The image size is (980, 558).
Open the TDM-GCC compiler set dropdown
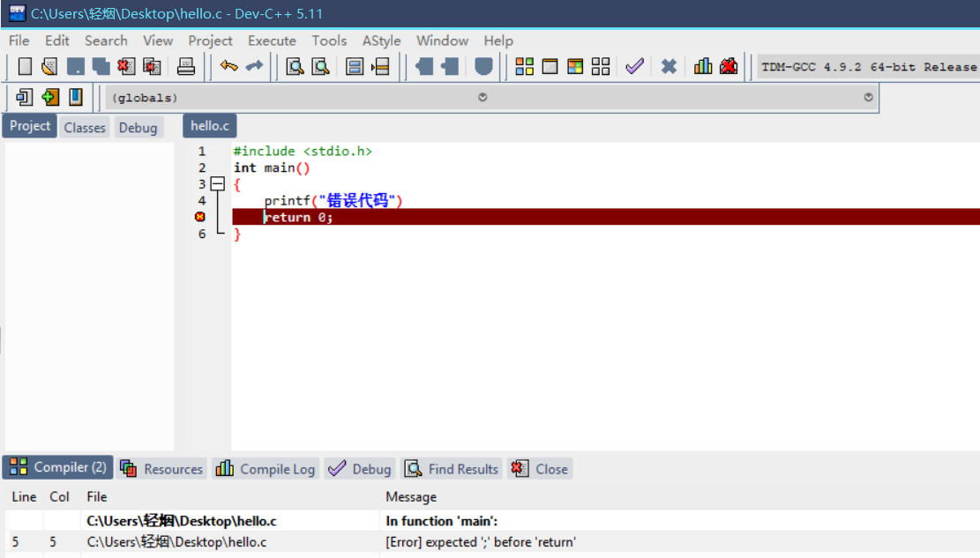867,67
